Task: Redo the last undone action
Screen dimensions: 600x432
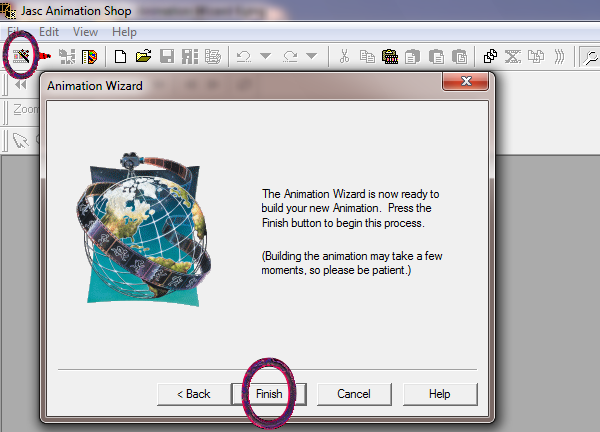Action: [290, 57]
